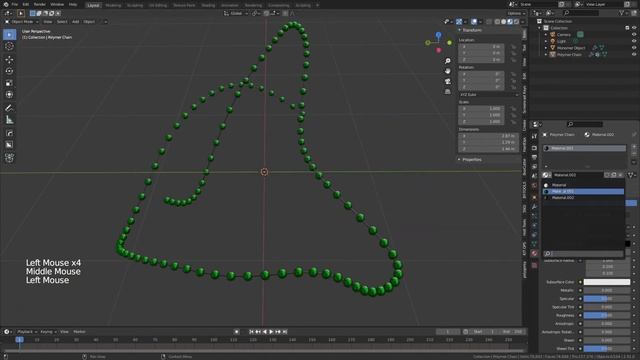Open the Render menu
Screen dimensions: 640x360
pyautogui.click(x=40, y=4)
